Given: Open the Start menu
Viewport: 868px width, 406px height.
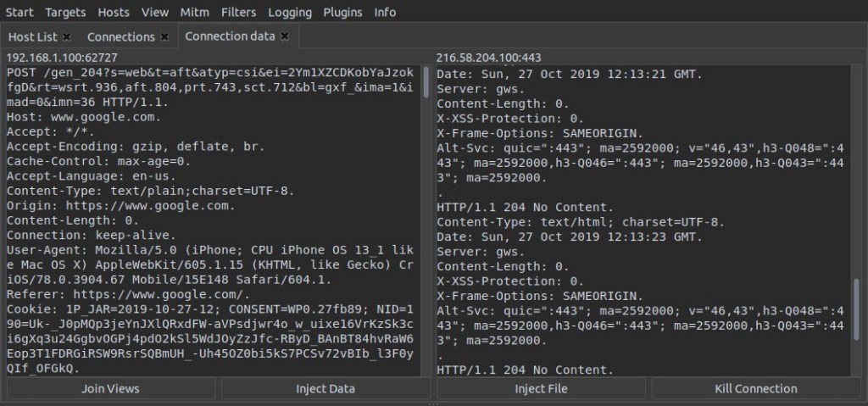Looking at the screenshot, I should click(x=19, y=13).
